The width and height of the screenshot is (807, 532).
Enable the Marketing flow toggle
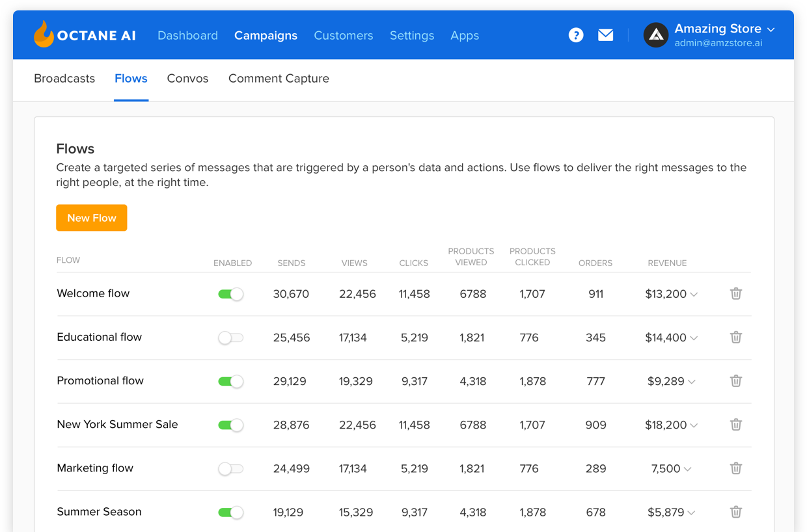tap(231, 468)
